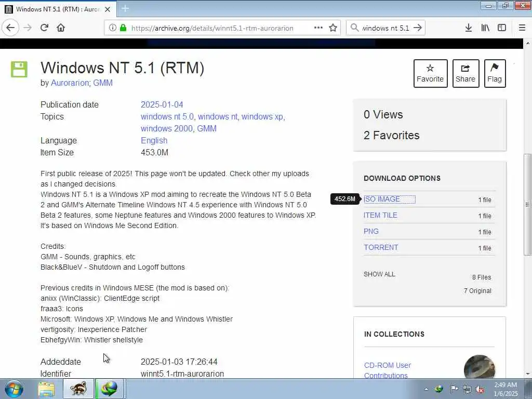Open the windows xp topic link
Image resolution: width=532 pixels, height=399 pixels.
pos(262,116)
